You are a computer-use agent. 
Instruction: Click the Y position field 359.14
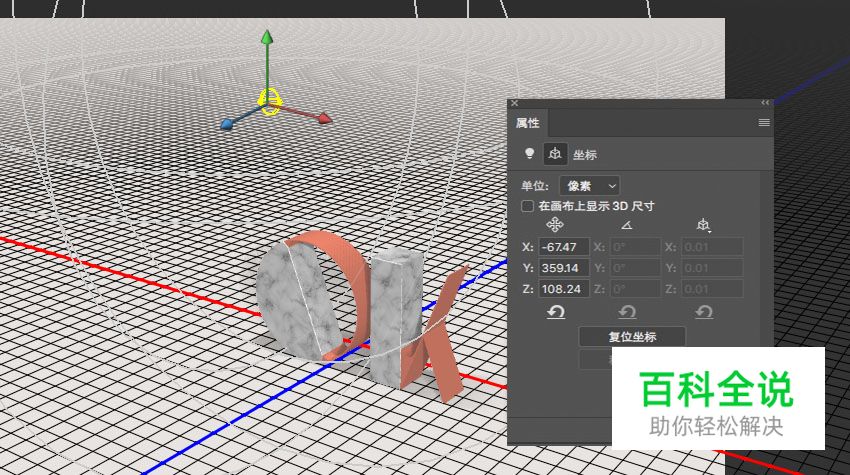pos(564,268)
